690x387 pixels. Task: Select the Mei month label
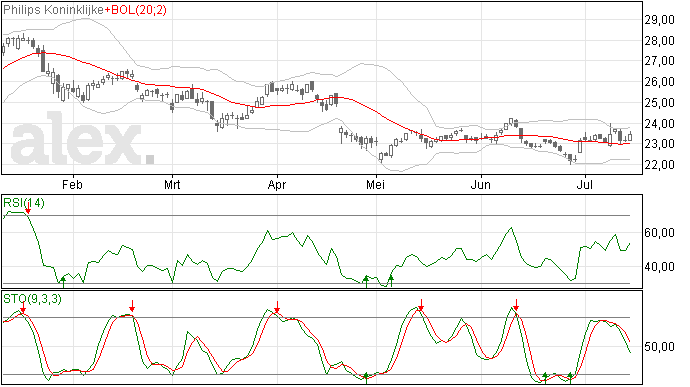tap(375, 184)
